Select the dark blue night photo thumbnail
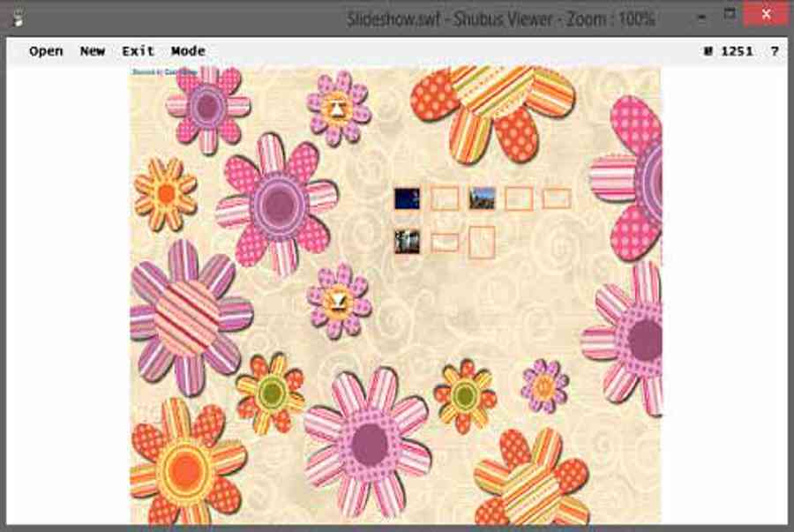 407,199
